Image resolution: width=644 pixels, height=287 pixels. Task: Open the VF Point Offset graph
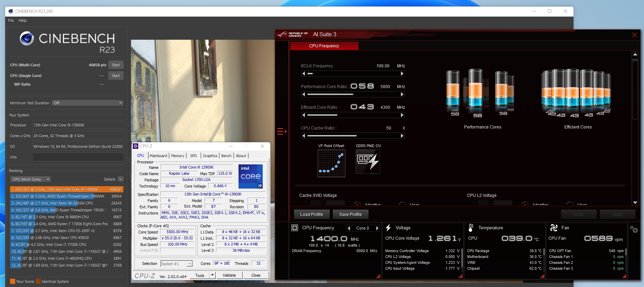pos(331,163)
